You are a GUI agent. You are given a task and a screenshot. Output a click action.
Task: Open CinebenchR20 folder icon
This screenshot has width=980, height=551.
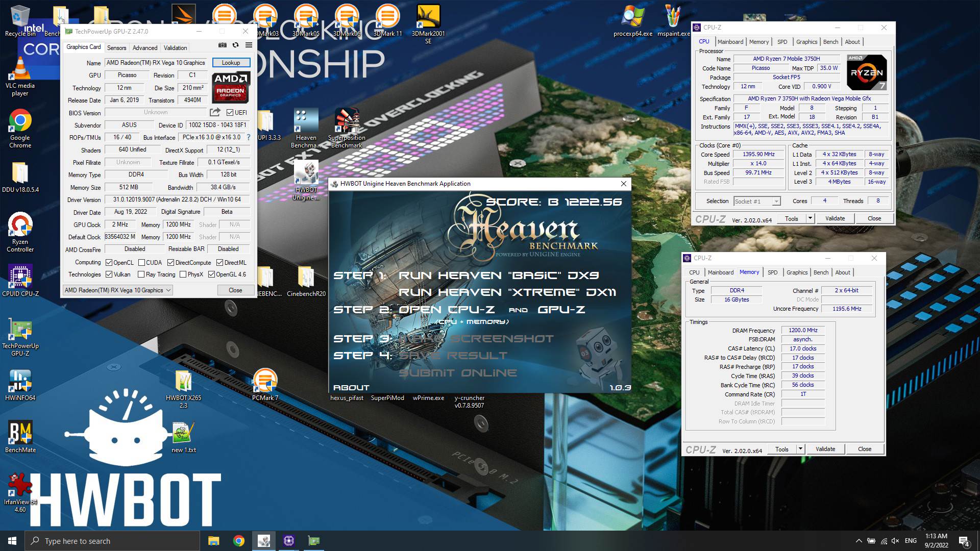(x=306, y=282)
